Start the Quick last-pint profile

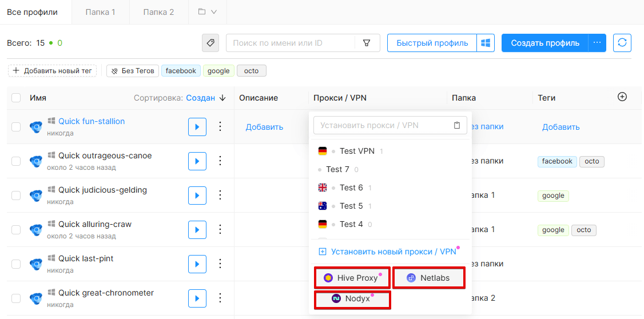coord(197,264)
